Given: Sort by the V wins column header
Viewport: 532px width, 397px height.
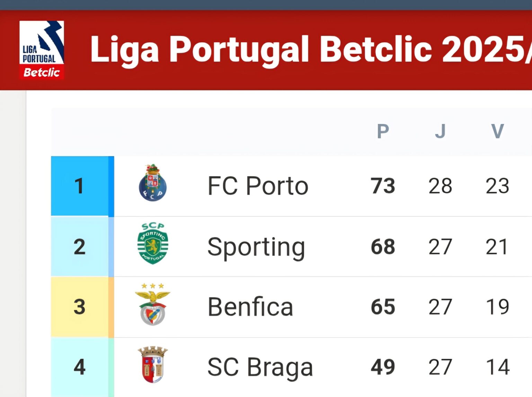Looking at the screenshot, I should pyautogui.click(x=497, y=131).
